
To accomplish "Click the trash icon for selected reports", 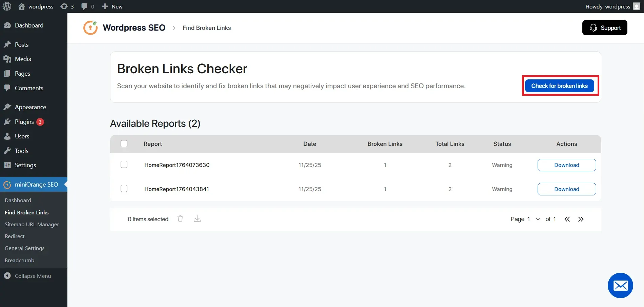I will click(x=180, y=219).
